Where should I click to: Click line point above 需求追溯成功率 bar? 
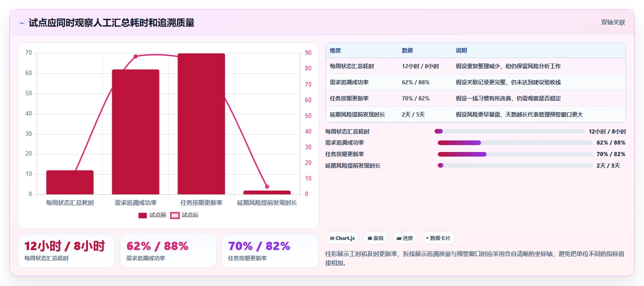pyautogui.click(x=135, y=57)
